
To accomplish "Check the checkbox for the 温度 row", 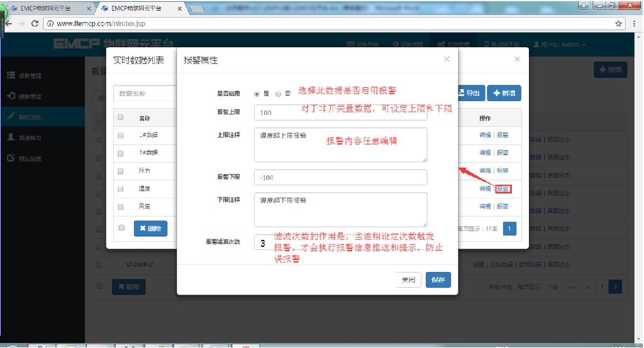I will (x=121, y=188).
